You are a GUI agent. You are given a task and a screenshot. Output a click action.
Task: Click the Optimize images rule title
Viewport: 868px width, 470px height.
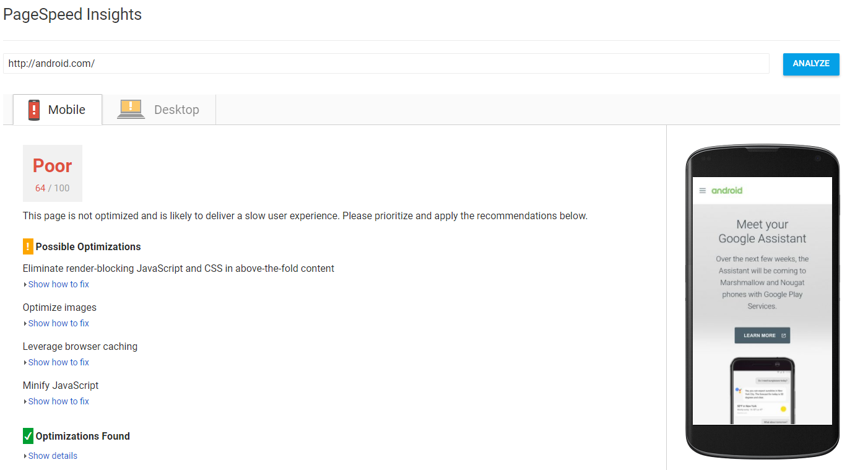[59, 307]
